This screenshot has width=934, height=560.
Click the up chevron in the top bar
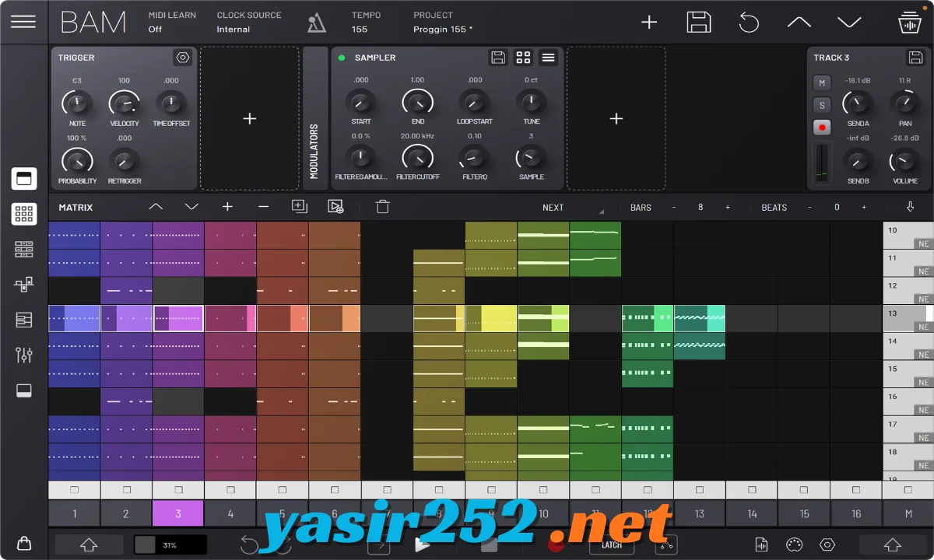point(799,22)
